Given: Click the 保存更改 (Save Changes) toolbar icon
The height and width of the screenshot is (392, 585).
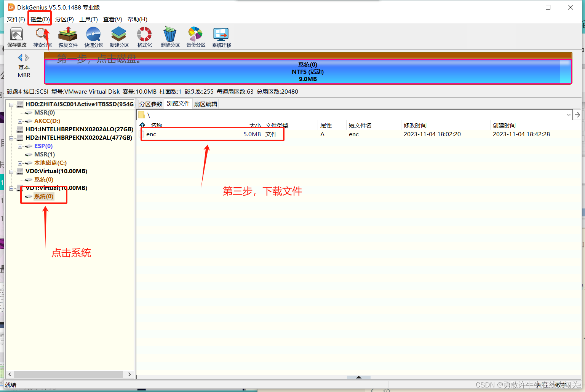Looking at the screenshot, I should tap(16, 37).
